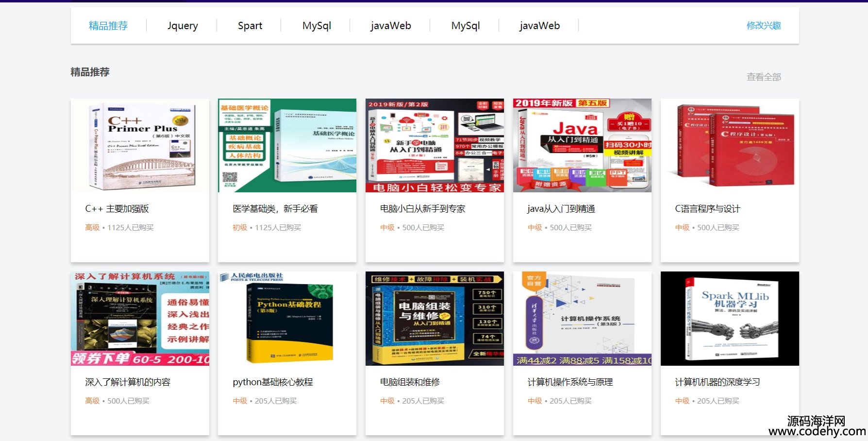868x441 pixels.
Task: Open the 基础医学概论 book cover image
Action: (287, 145)
